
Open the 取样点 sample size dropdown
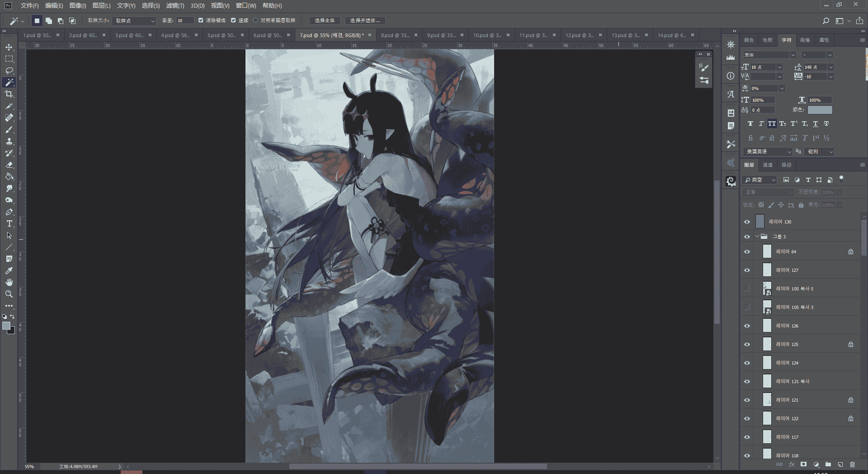pos(134,21)
